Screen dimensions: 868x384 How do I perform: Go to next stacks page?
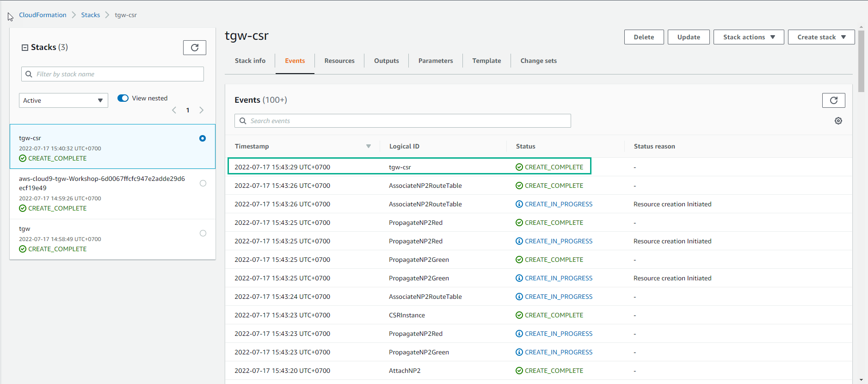(x=201, y=110)
